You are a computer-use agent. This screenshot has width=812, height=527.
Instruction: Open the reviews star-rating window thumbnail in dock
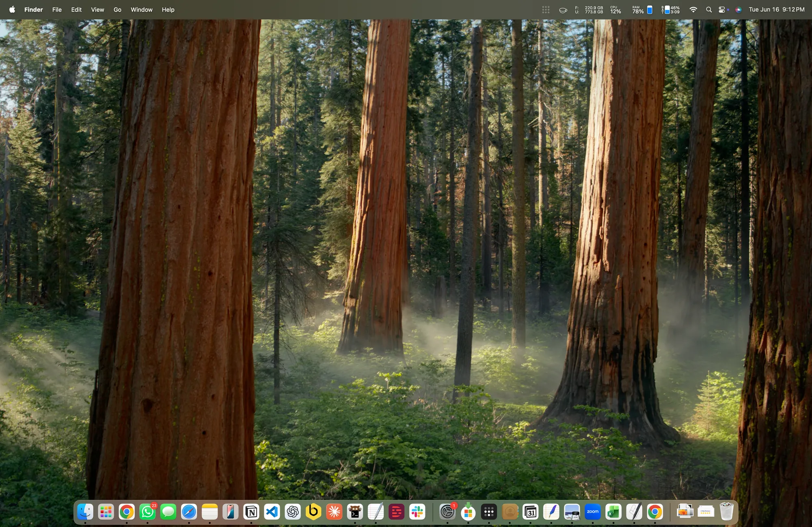[706, 512]
